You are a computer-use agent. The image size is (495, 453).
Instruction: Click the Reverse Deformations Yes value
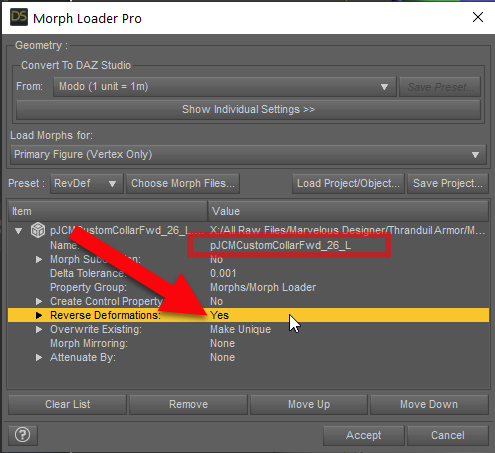pos(220,315)
